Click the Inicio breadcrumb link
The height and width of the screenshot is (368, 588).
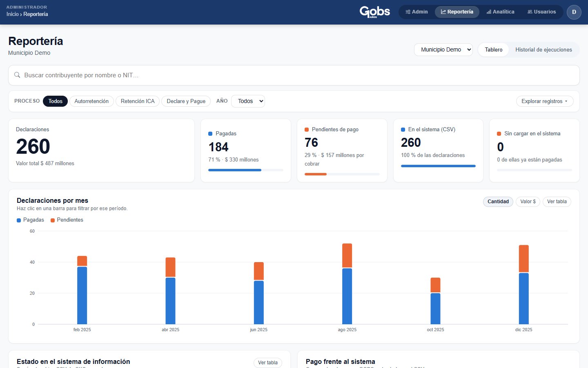(13, 14)
